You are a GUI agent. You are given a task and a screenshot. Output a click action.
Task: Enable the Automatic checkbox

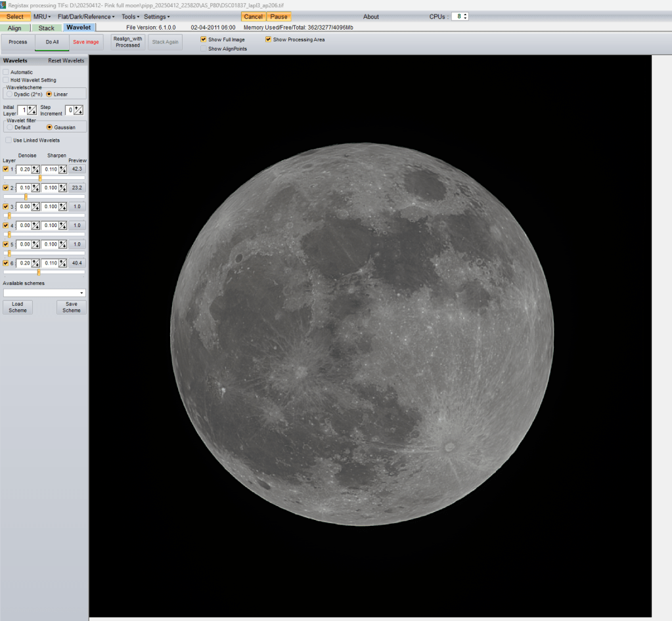[6, 72]
